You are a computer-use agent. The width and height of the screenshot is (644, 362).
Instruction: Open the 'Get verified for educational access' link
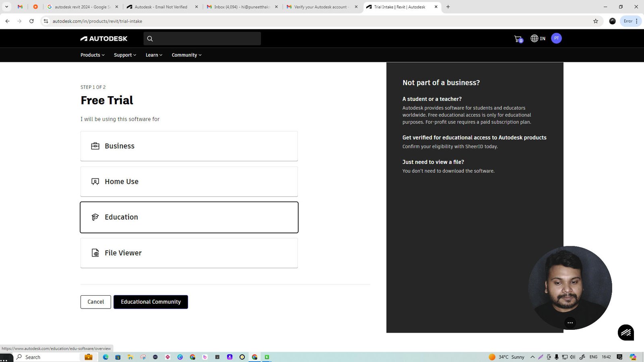pyautogui.click(x=475, y=138)
